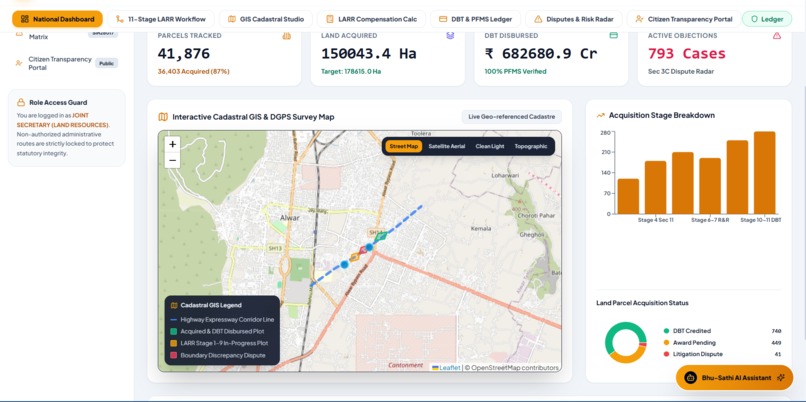Screen dimensions: 806x402
Task: Select Street Map basemap
Action: click(x=404, y=146)
